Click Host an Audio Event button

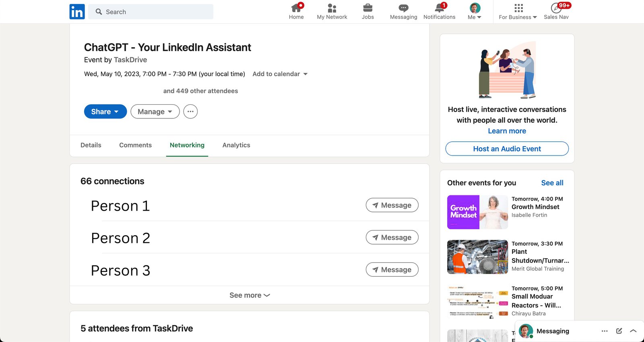tap(507, 149)
